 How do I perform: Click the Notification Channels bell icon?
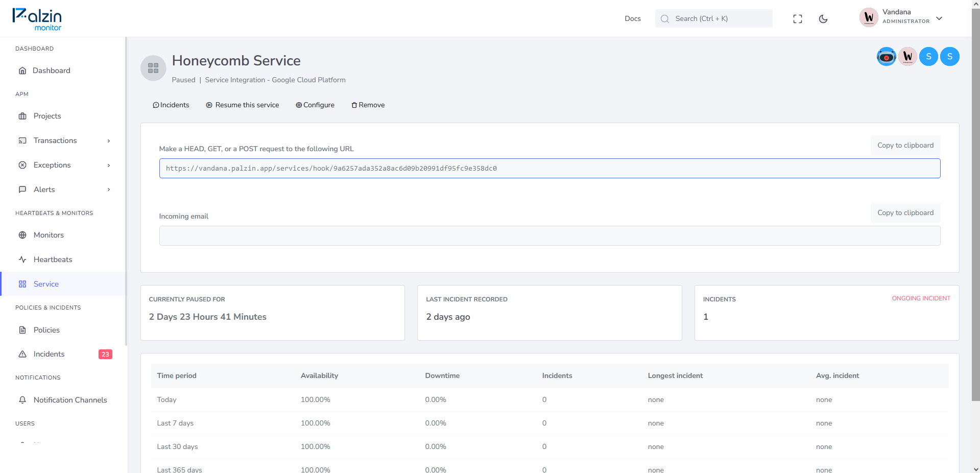pyautogui.click(x=22, y=400)
